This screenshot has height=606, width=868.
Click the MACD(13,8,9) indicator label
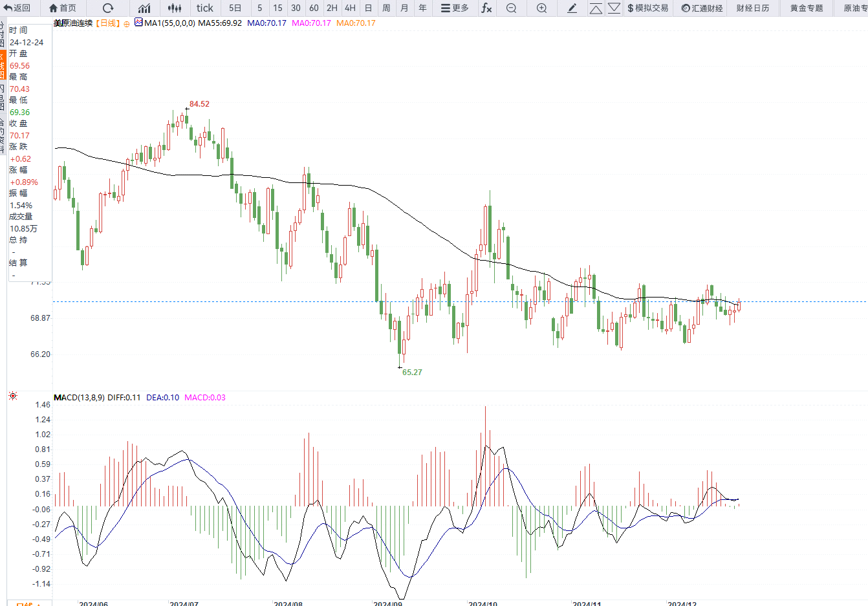[x=79, y=397]
